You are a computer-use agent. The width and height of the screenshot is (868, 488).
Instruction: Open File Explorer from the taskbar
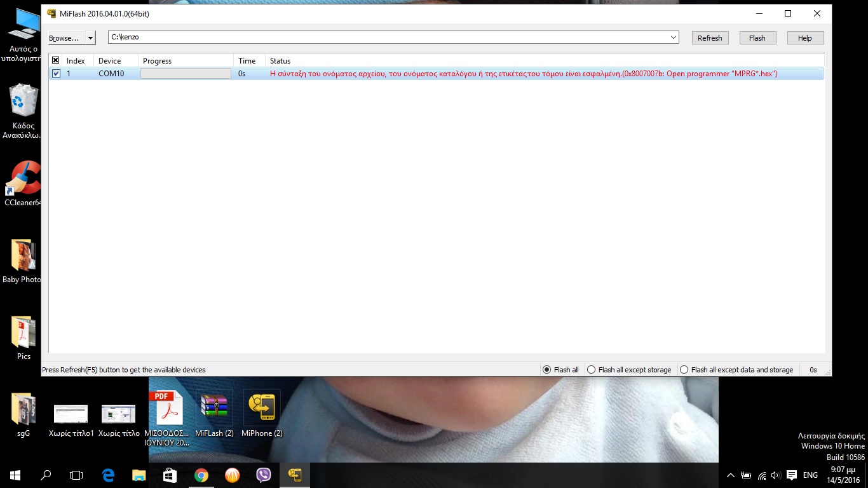coord(139,475)
